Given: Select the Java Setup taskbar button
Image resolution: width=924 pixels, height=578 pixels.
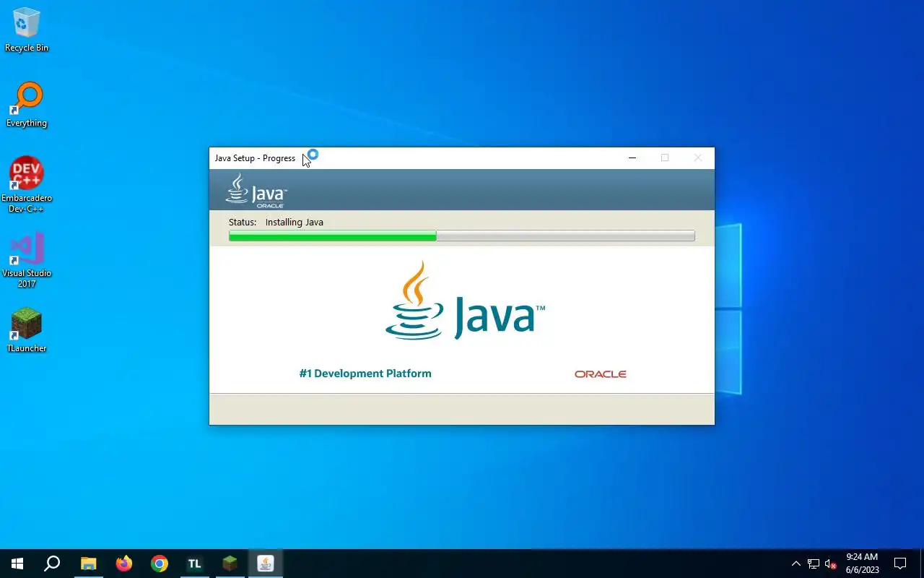Looking at the screenshot, I should click(x=265, y=564).
